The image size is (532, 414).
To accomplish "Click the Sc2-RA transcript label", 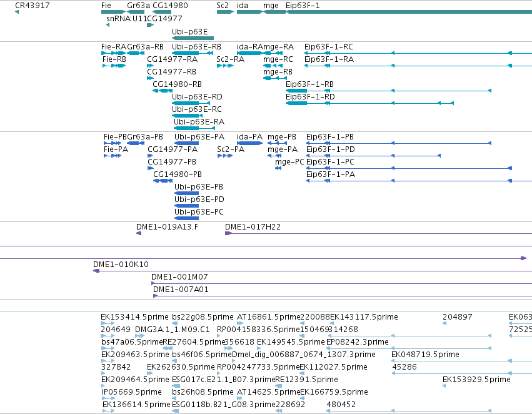I will [231, 59].
